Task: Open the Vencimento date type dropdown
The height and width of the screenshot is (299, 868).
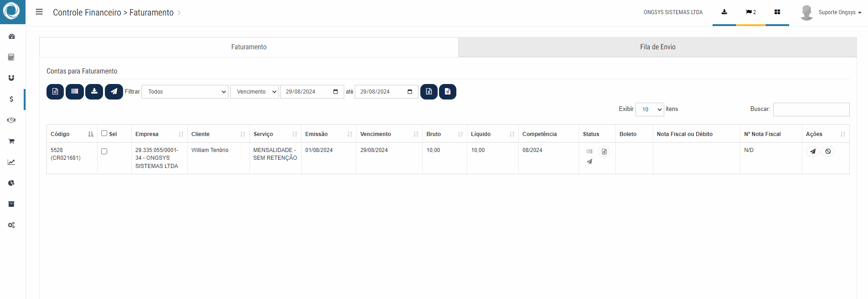Action: (x=254, y=92)
